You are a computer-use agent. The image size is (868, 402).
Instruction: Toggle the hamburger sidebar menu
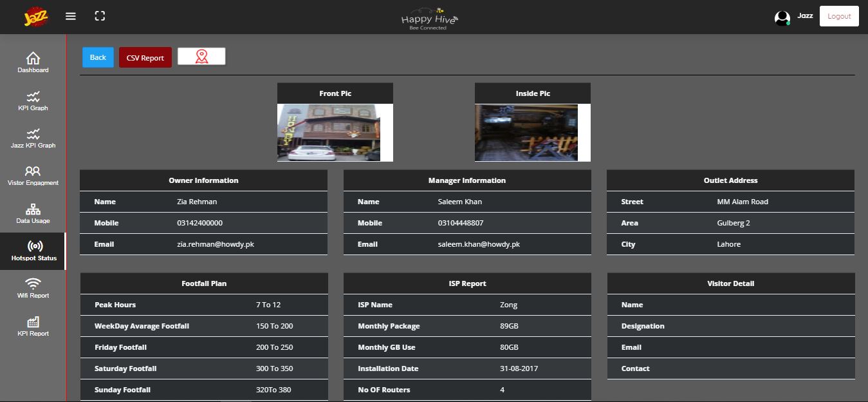(71, 16)
